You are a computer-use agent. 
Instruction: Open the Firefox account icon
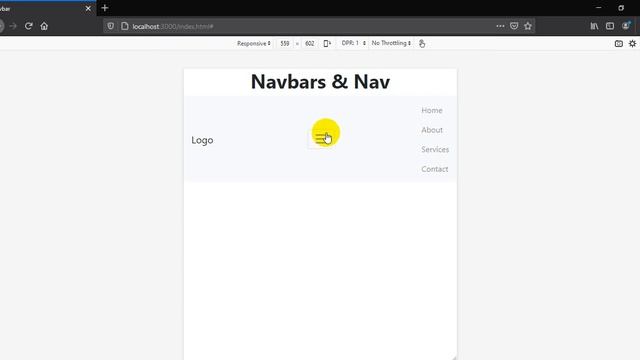[626, 26]
